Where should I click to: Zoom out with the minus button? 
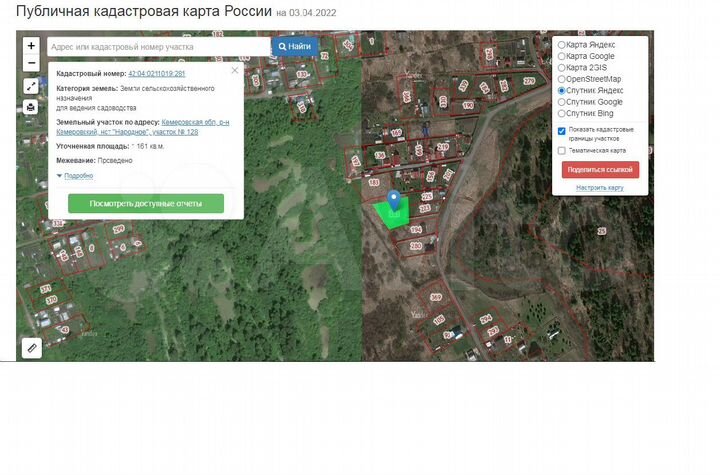[x=32, y=62]
